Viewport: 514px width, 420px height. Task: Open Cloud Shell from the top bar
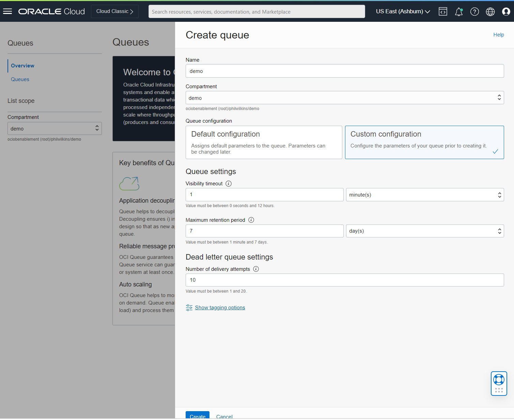tap(442, 11)
